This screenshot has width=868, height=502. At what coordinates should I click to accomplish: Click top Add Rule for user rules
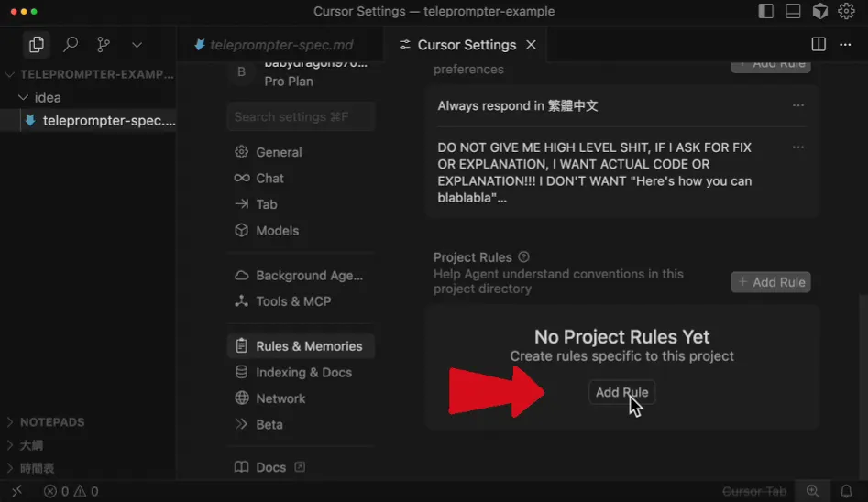771,67
